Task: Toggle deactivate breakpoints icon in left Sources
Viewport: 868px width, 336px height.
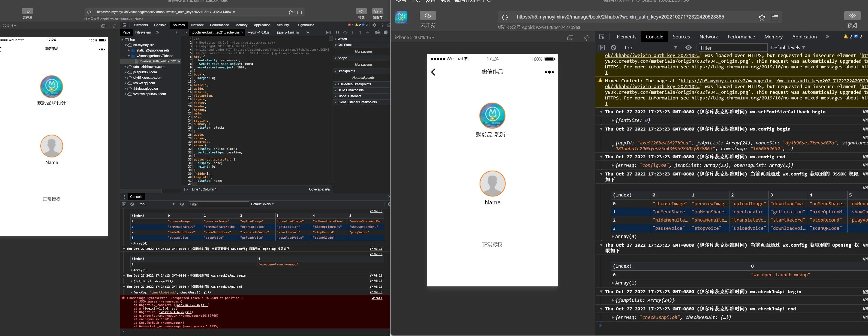Action: pos(378,33)
